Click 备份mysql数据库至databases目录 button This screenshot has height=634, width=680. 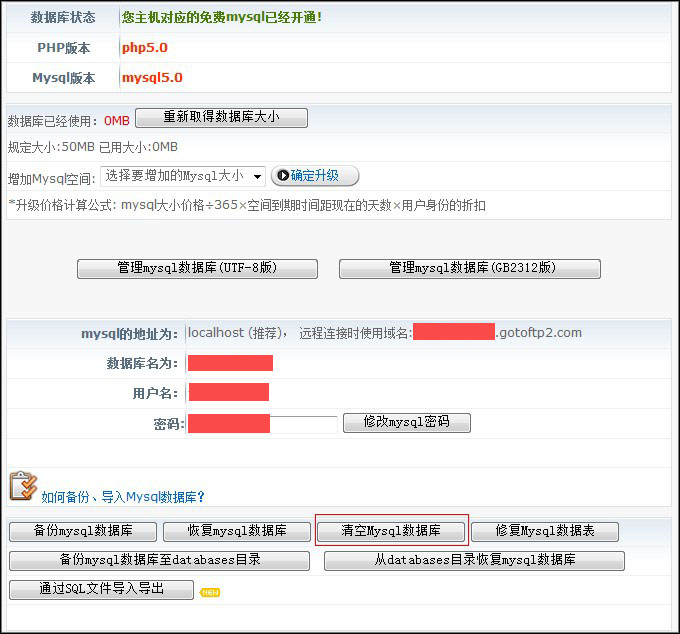[159, 560]
